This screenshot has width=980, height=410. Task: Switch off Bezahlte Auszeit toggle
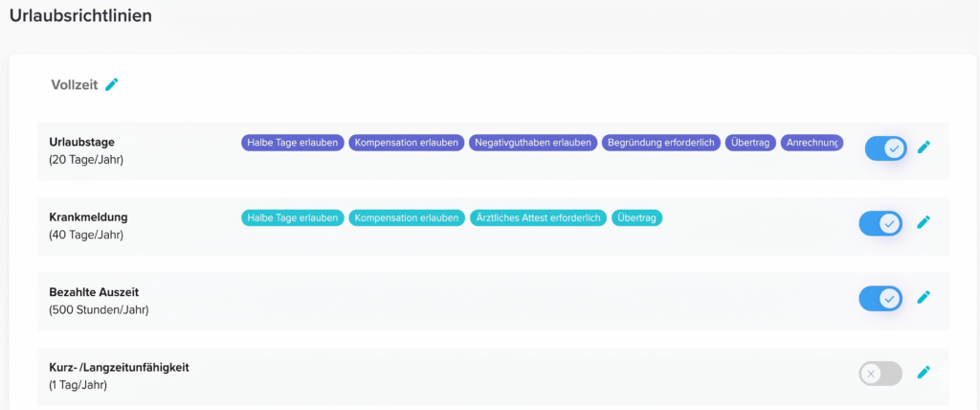[881, 298]
